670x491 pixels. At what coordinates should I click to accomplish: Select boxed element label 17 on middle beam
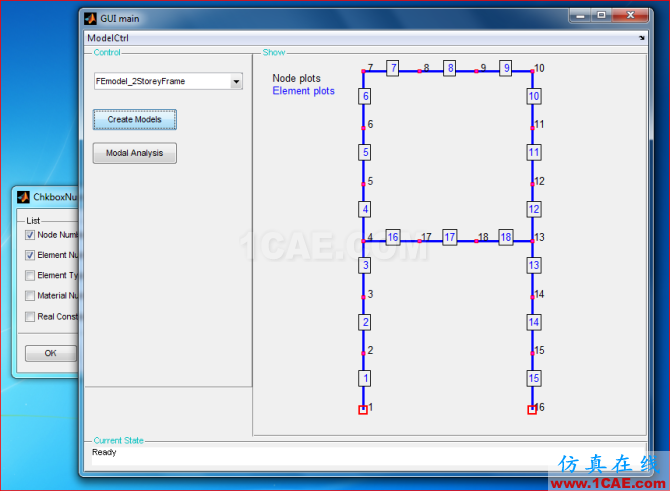point(450,237)
